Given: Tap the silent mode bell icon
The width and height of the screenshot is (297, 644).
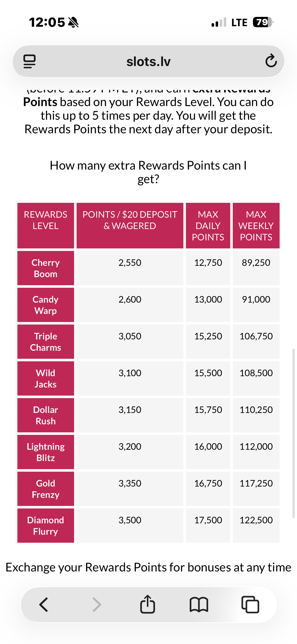Looking at the screenshot, I should coord(74,22).
